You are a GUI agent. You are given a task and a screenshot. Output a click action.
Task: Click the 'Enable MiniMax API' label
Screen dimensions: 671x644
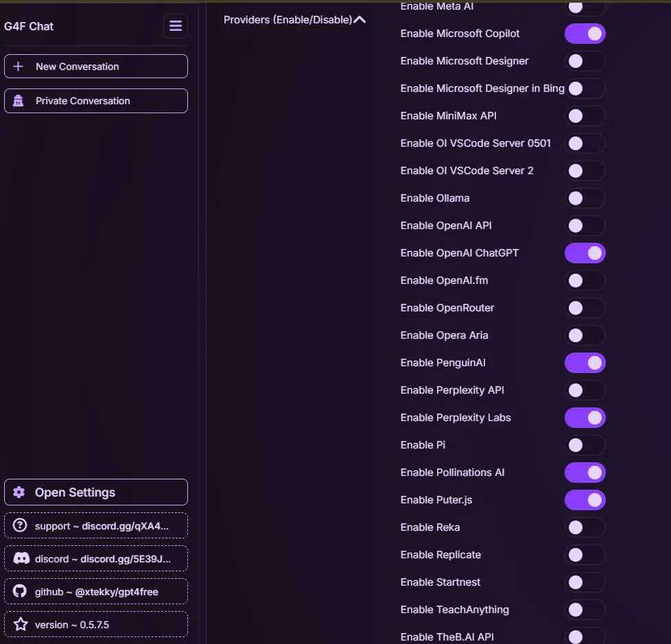pos(448,116)
